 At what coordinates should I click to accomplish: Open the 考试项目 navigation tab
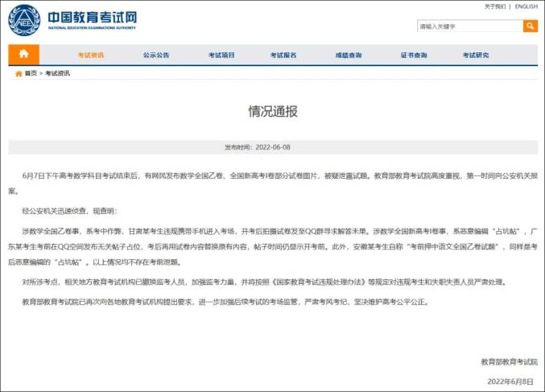221,55
